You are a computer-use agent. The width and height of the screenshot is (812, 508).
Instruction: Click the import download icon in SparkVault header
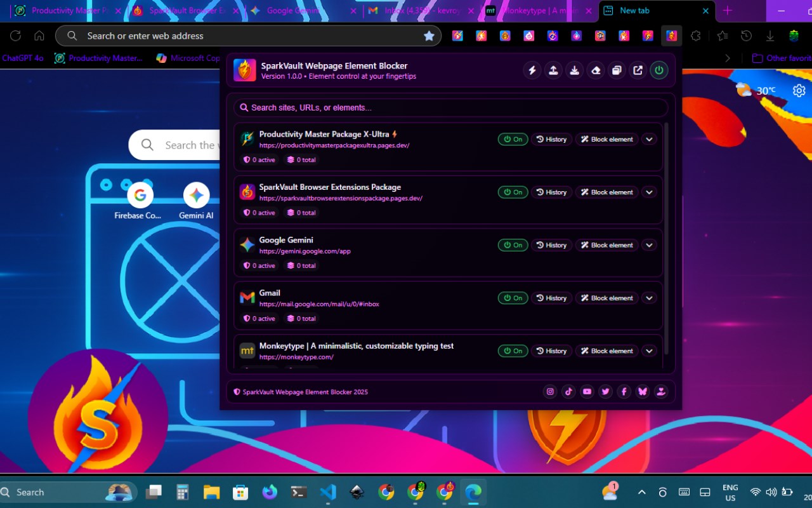[x=574, y=70]
